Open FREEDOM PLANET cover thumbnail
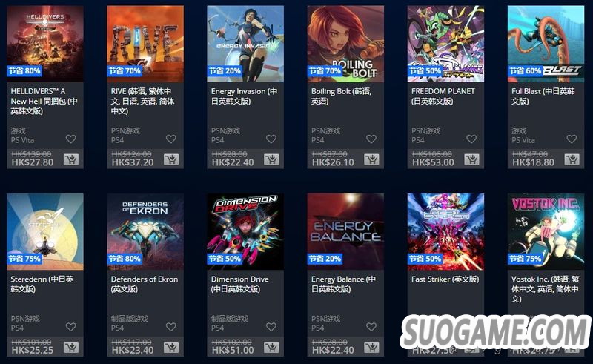Viewport: 593px width, 364px height. 445,44
